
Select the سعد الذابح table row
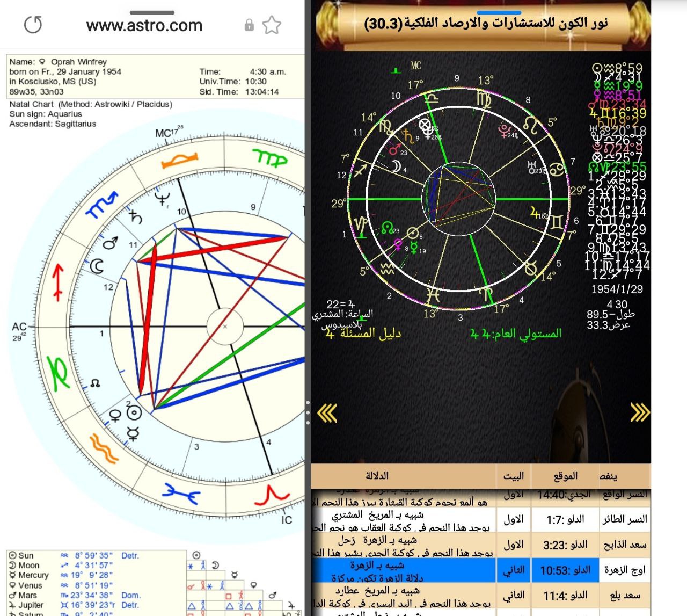(481, 545)
